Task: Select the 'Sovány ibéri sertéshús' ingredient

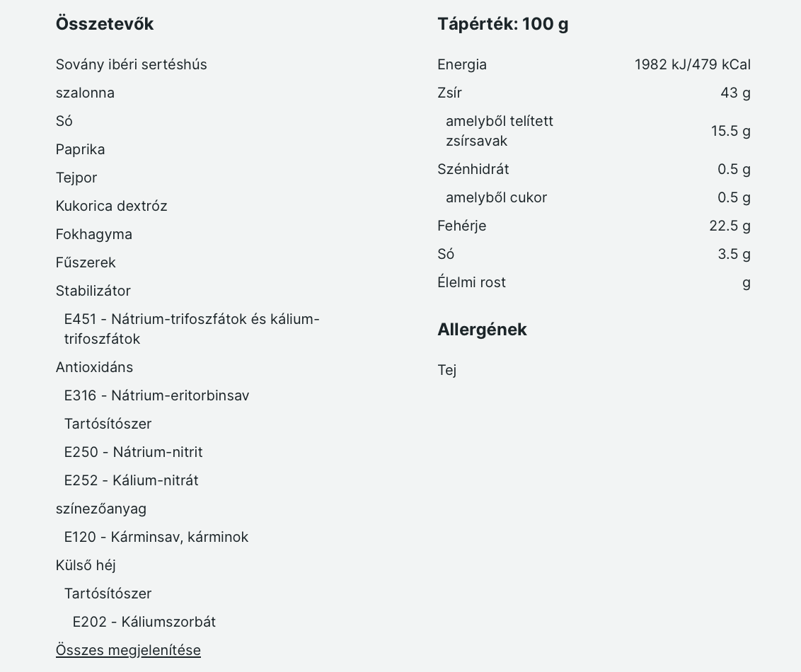Action: (132, 64)
